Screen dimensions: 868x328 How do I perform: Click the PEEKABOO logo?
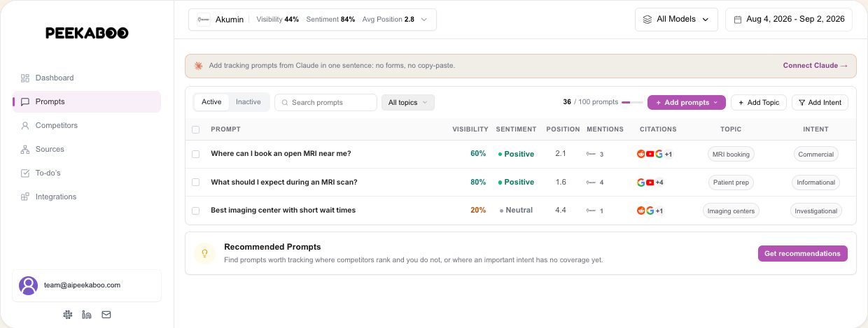(x=87, y=33)
